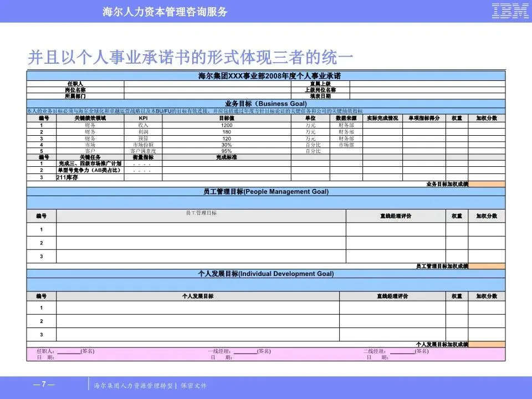This screenshot has width=532, height=399.
Task: Click the 单位 column header
Action: pos(310,118)
